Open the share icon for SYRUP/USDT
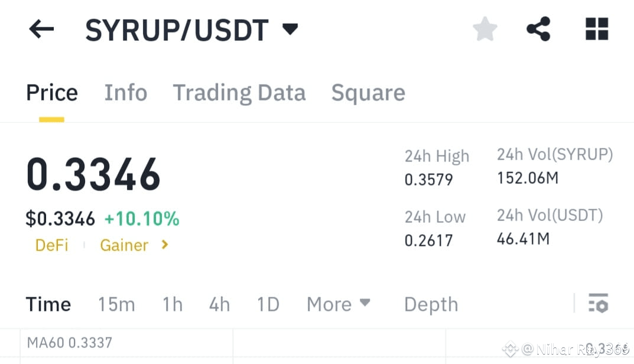This screenshot has height=364, width=634. (x=538, y=28)
